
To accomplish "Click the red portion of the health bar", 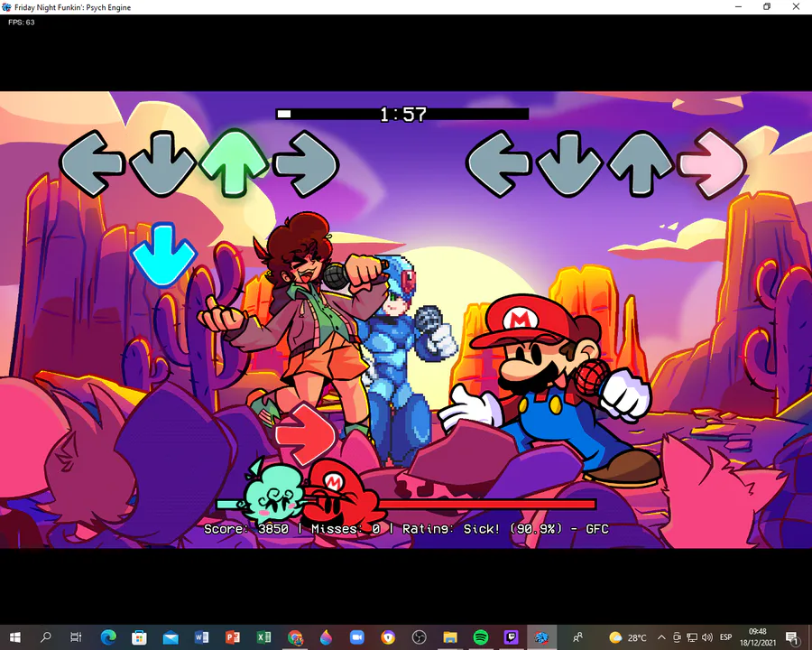I will coord(487,504).
